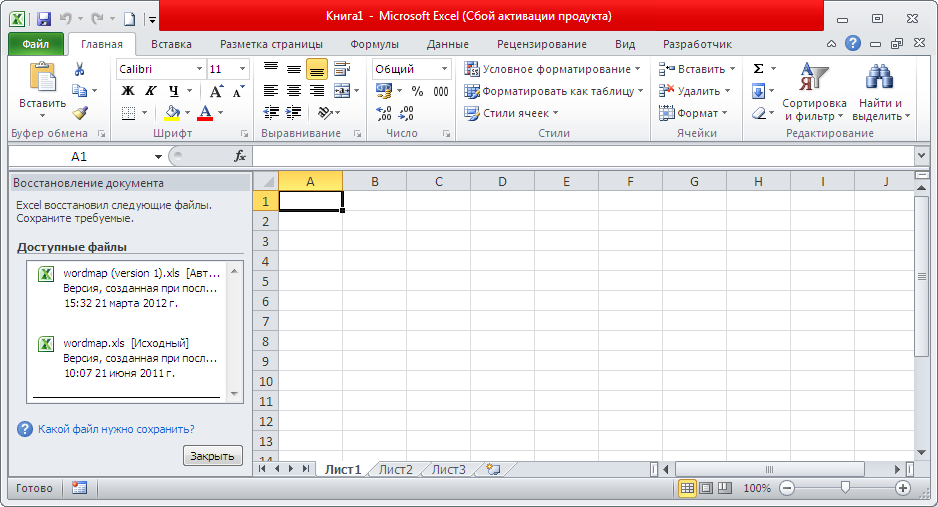
Task: Click the zoom slider handle
Action: [x=845, y=488]
